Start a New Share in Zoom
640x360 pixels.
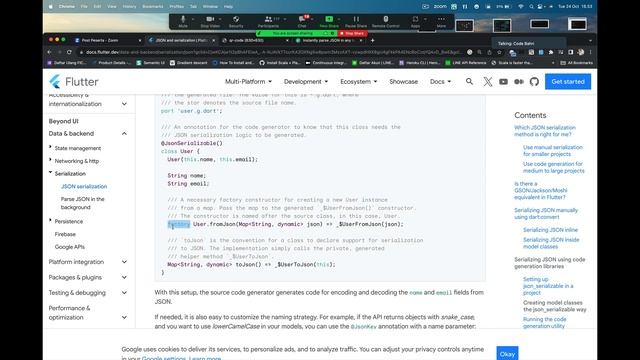[x=329, y=21]
